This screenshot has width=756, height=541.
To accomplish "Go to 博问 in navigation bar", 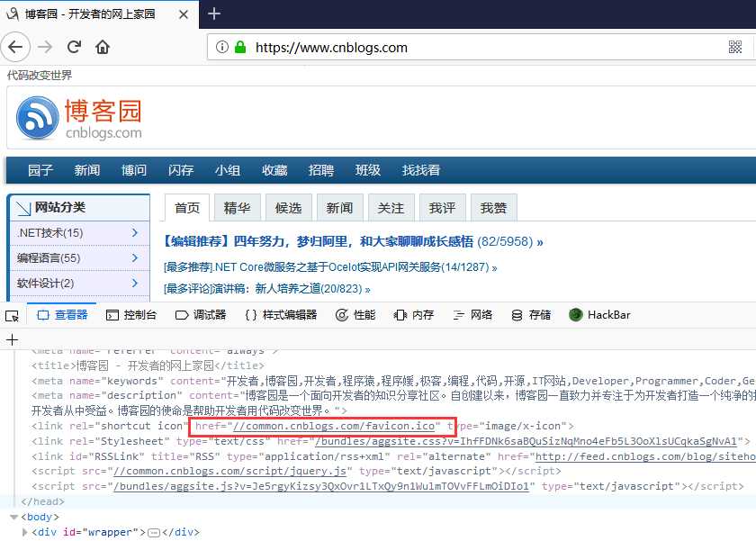I will [134, 170].
